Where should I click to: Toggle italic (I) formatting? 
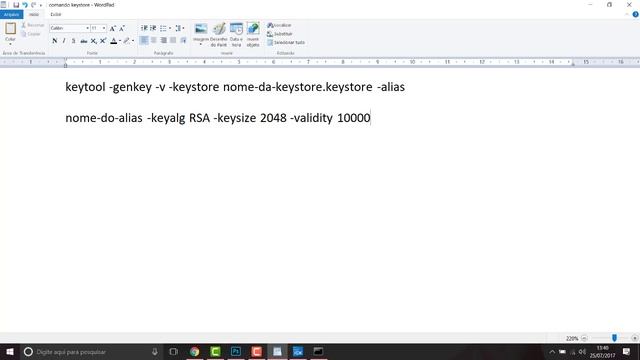pyautogui.click(x=64, y=41)
